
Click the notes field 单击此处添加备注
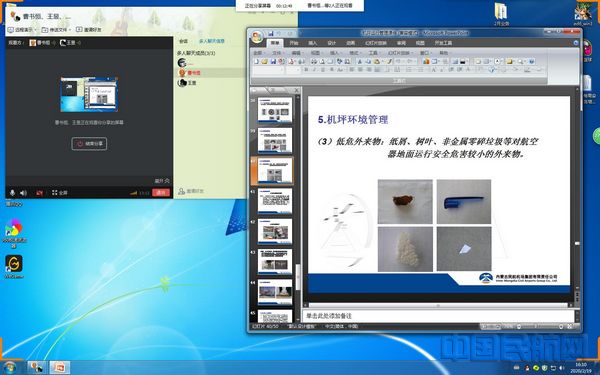tap(439, 316)
